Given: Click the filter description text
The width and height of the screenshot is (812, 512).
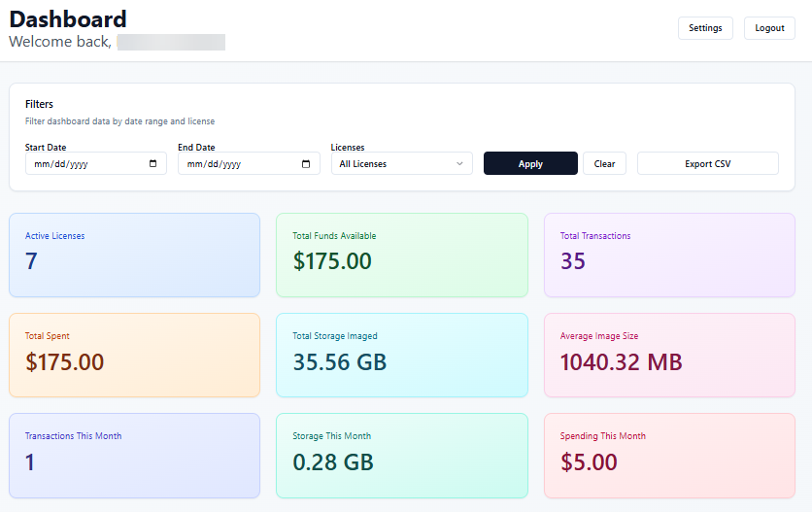Looking at the screenshot, I should 119,121.
